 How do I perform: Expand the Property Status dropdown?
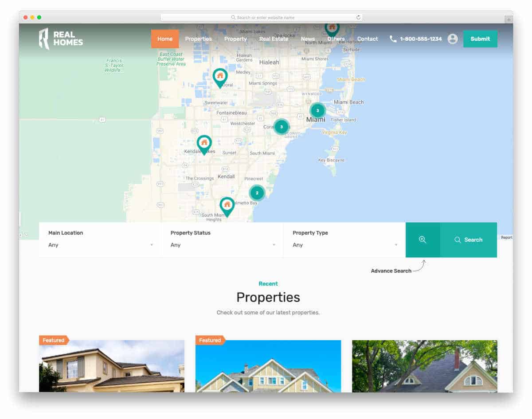click(222, 244)
